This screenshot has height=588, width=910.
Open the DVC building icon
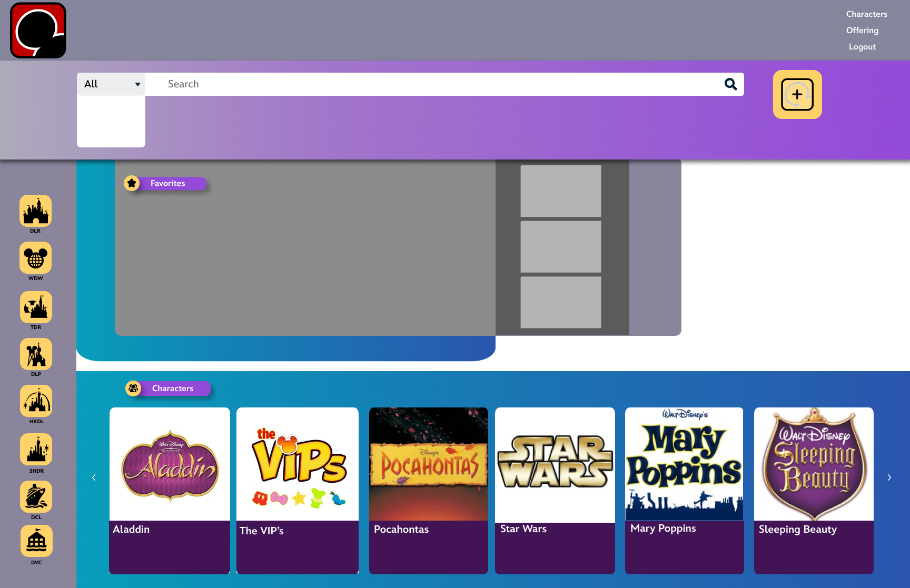(x=36, y=541)
